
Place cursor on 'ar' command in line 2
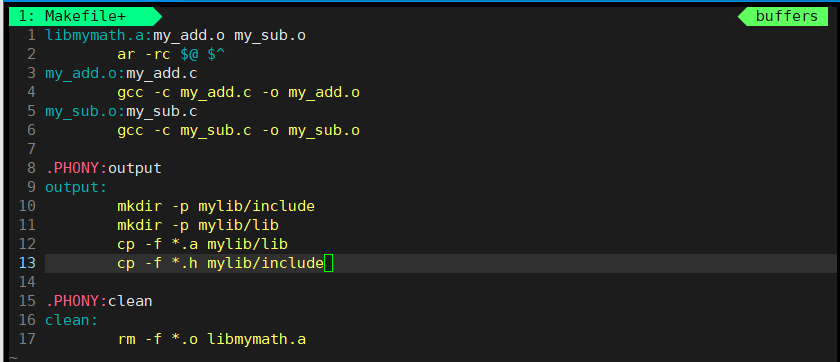(126, 55)
